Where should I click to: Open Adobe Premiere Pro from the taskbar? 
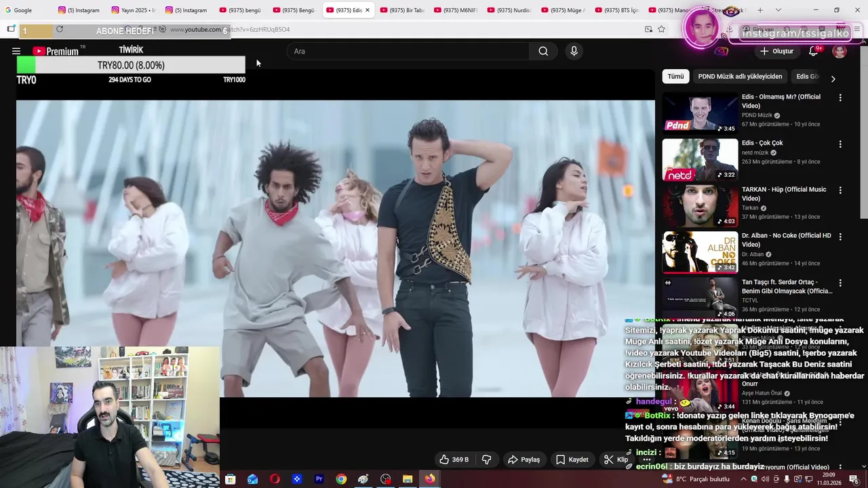319,479
